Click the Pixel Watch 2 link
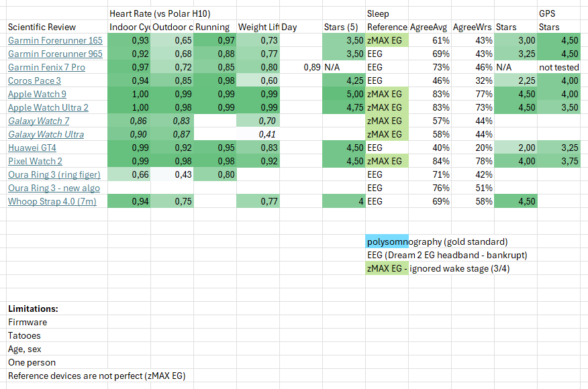Image resolution: width=588 pixels, height=389 pixels. coord(35,162)
